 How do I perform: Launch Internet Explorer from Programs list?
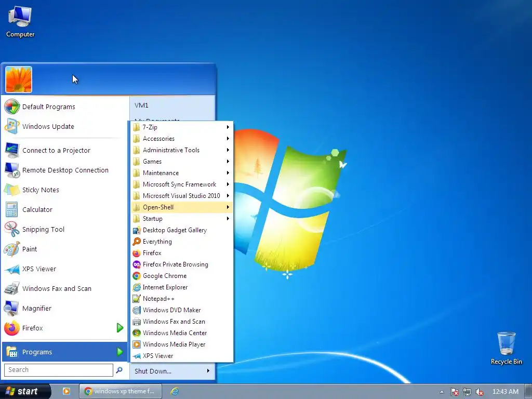pos(182,287)
